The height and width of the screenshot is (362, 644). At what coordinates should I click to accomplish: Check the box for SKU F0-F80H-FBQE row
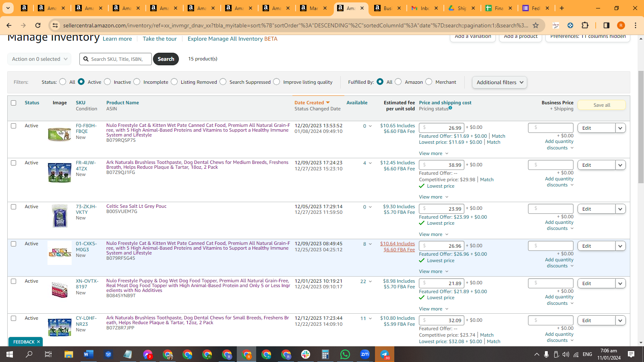pyautogui.click(x=14, y=126)
